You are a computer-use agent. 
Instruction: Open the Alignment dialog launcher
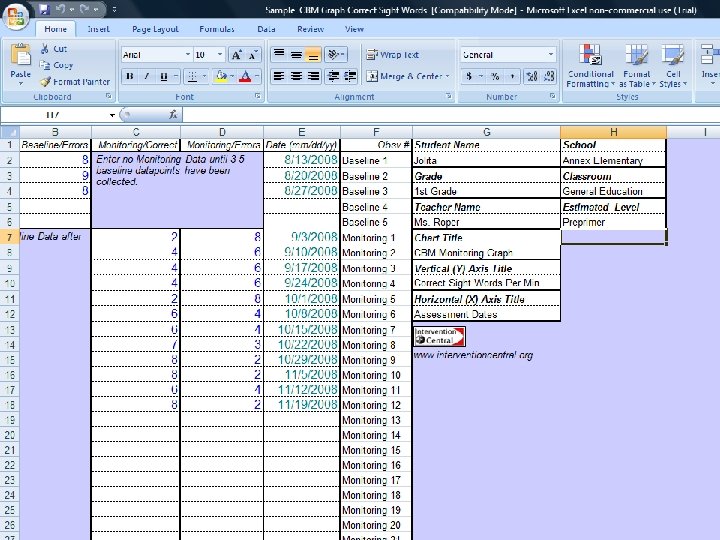(x=448, y=96)
